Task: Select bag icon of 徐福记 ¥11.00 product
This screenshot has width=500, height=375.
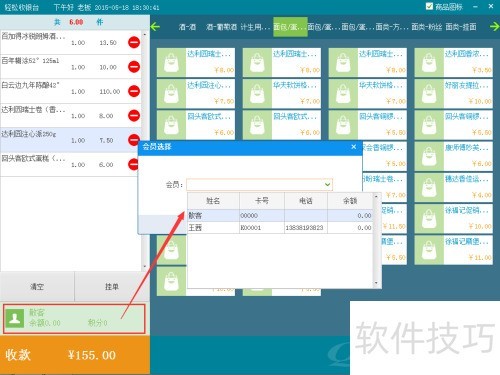Action: (x=429, y=250)
